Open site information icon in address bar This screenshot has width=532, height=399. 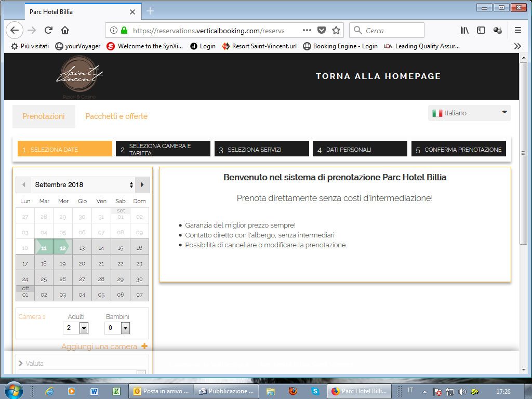pos(114,30)
